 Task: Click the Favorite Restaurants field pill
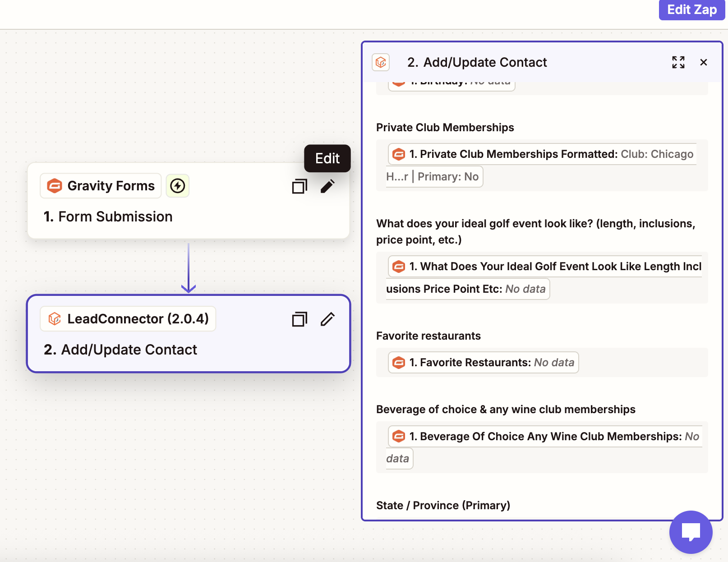(484, 363)
